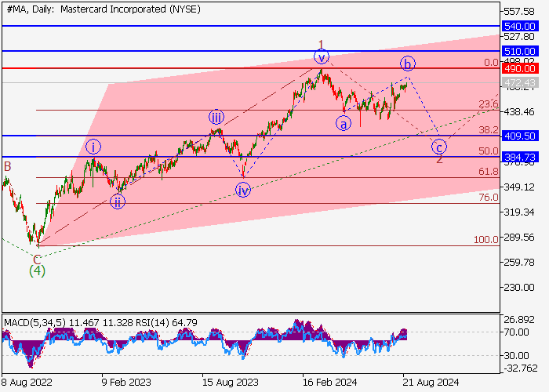Select the Fibonacci 61.8 level label
The width and height of the screenshot is (549, 392).
coord(489,172)
